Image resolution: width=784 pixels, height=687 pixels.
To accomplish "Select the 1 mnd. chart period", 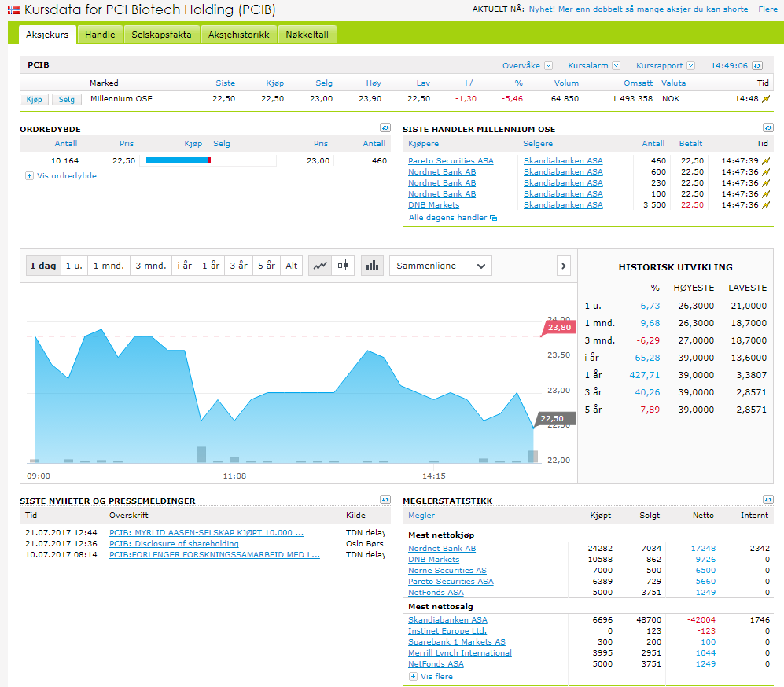I will point(109,266).
